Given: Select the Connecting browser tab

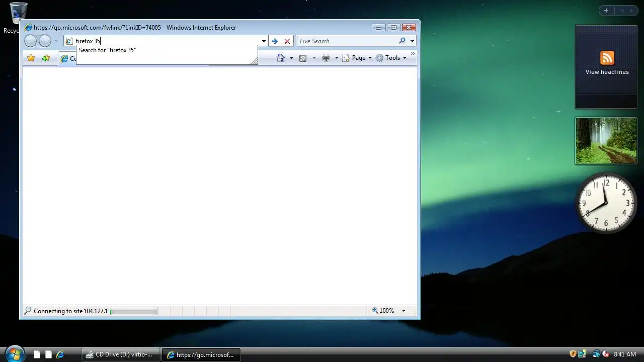Looking at the screenshot, I should (x=68, y=59).
